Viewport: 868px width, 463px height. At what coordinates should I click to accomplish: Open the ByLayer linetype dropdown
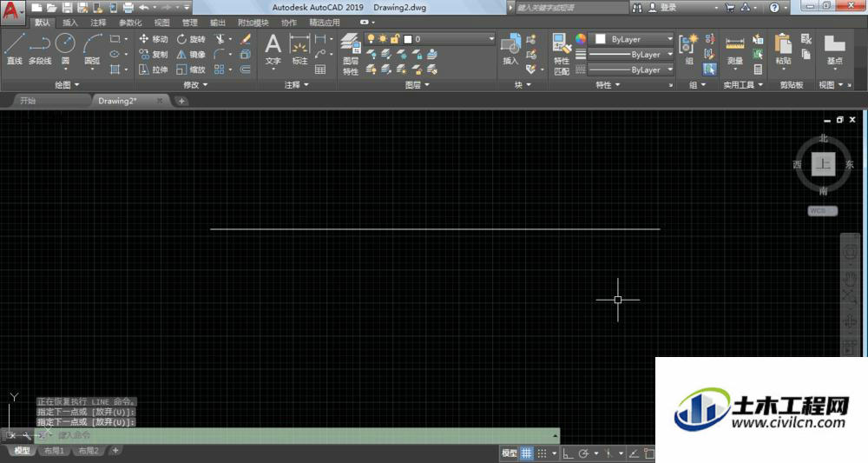coord(630,69)
